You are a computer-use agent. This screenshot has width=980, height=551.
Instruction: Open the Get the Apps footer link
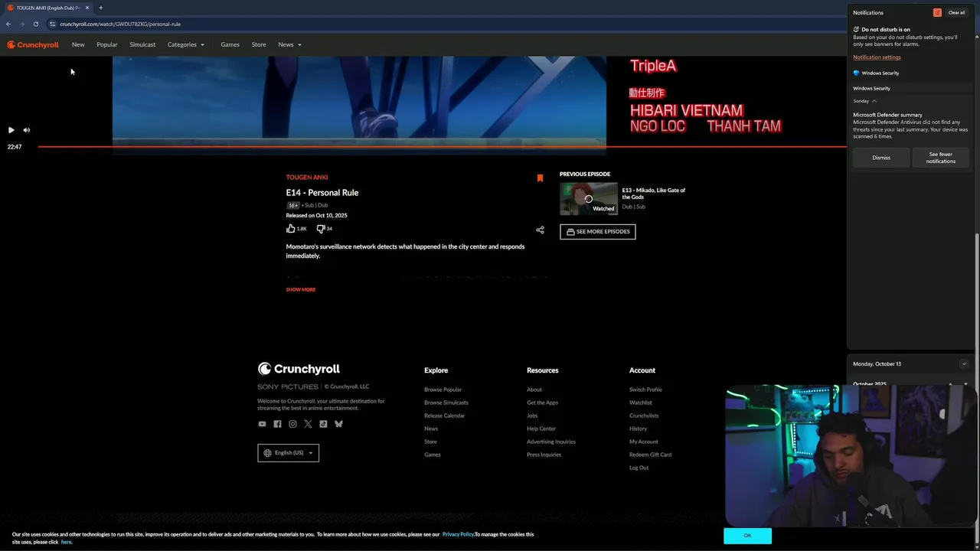click(x=542, y=403)
